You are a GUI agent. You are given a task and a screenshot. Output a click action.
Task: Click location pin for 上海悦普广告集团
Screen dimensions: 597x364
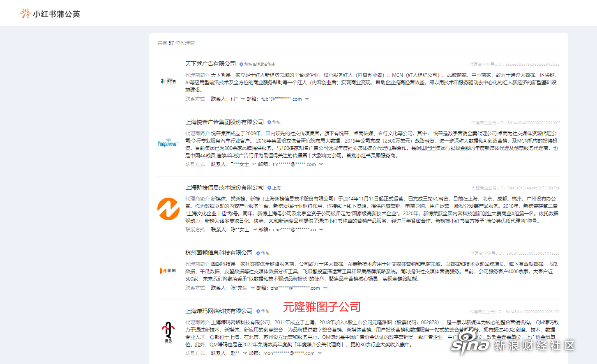pyautogui.click(x=269, y=122)
